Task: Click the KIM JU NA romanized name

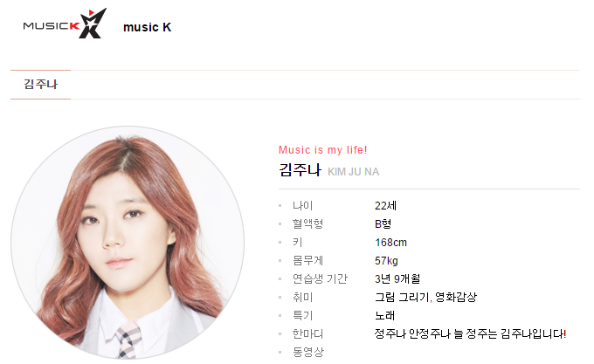Action: pos(354,172)
